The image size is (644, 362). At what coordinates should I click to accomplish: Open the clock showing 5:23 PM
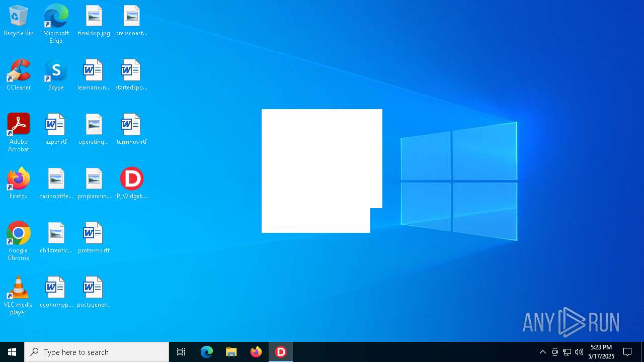point(601,352)
